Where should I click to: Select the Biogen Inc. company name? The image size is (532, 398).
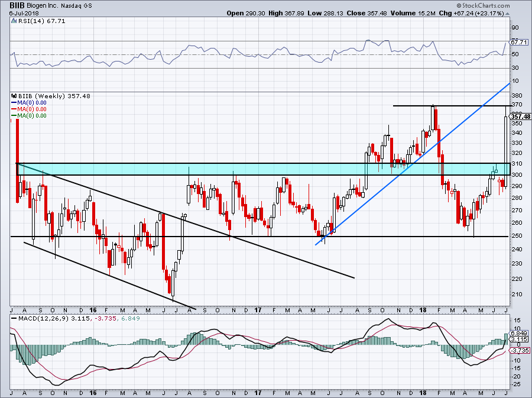pyautogui.click(x=43, y=6)
